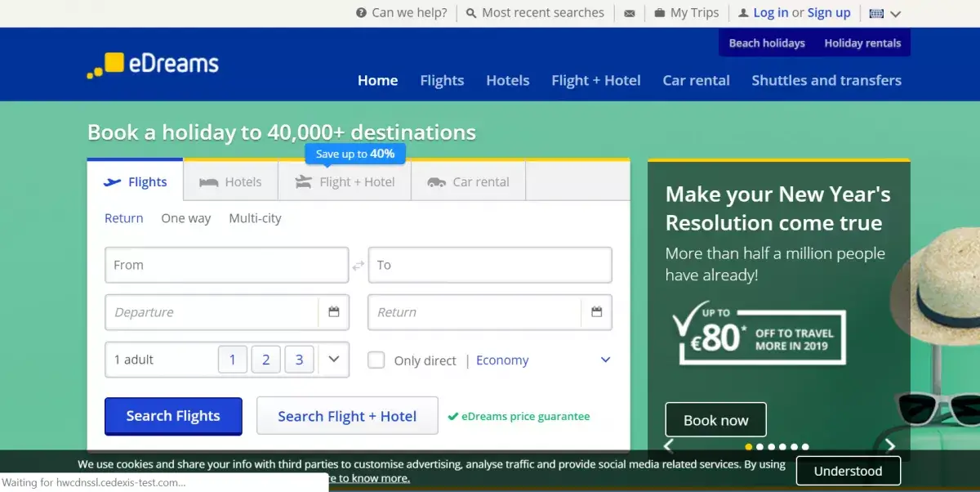Open Home in the main navigation
Image resolution: width=980 pixels, height=492 pixels.
coord(378,80)
